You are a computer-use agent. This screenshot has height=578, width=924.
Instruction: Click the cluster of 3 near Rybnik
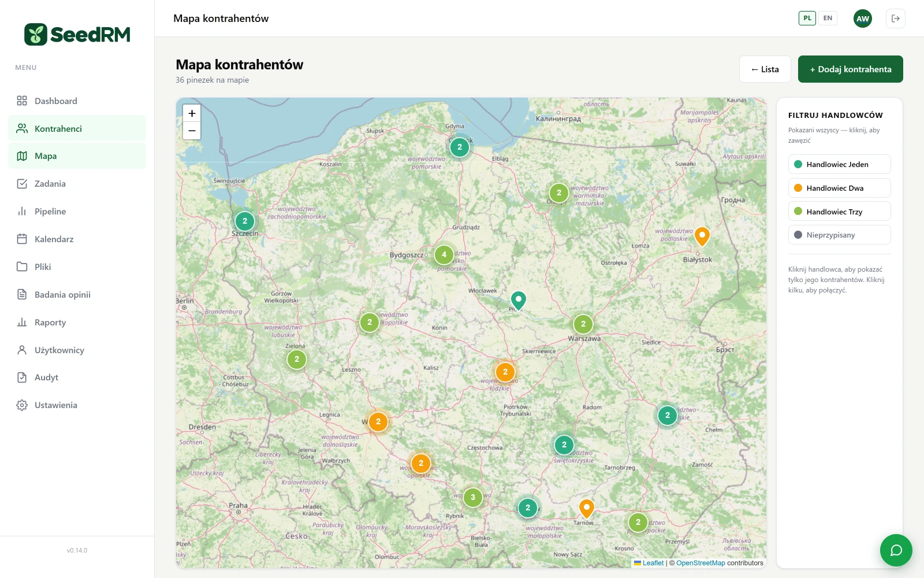[473, 497]
